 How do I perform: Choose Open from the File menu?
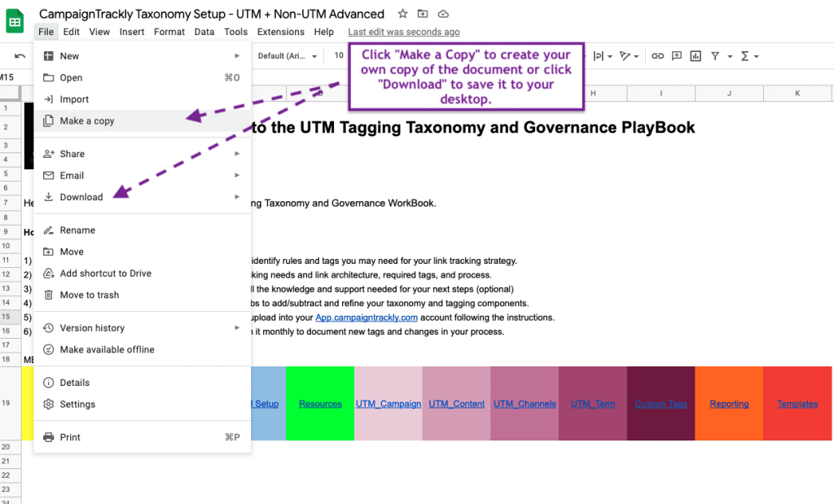click(142, 77)
